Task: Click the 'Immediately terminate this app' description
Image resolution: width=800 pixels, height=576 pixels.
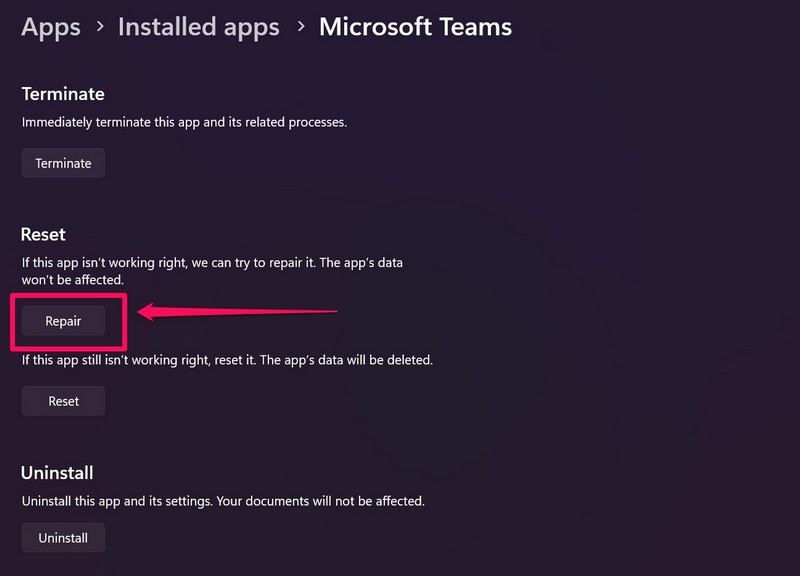Action: (184, 122)
